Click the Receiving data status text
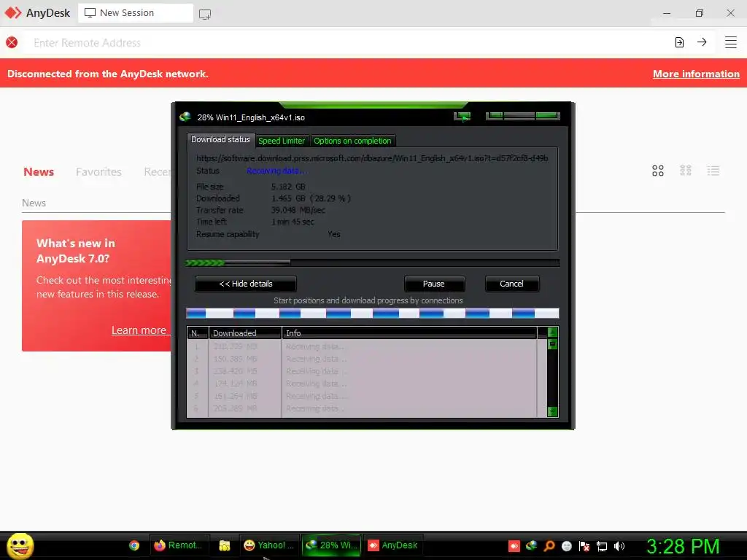The height and width of the screenshot is (560, 747). [277, 171]
